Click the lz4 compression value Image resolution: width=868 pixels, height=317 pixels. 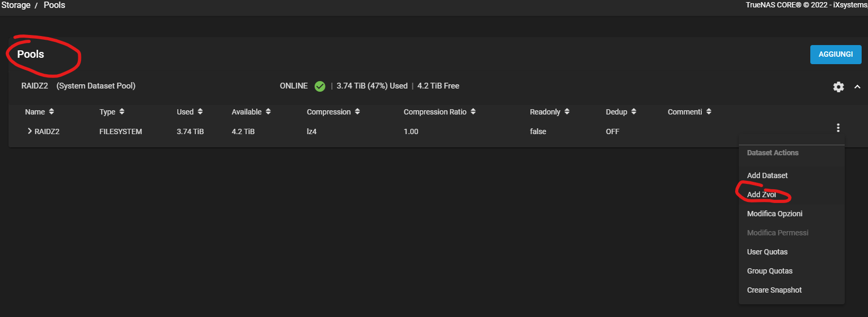coord(312,131)
